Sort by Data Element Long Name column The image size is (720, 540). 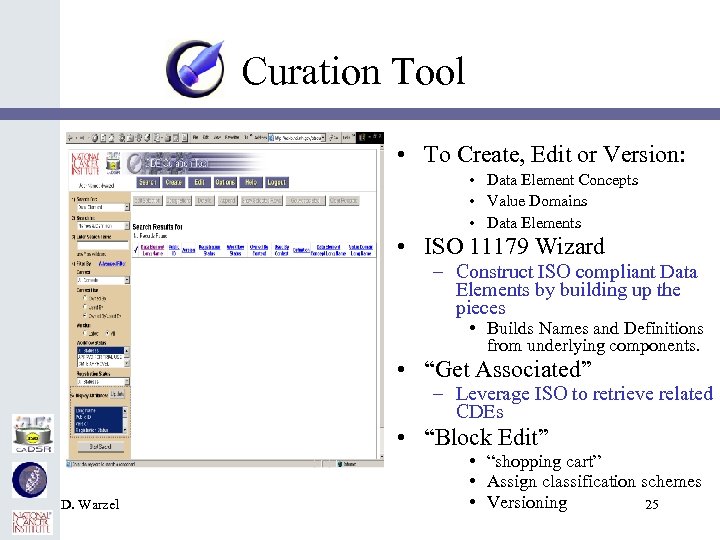pos(152,250)
